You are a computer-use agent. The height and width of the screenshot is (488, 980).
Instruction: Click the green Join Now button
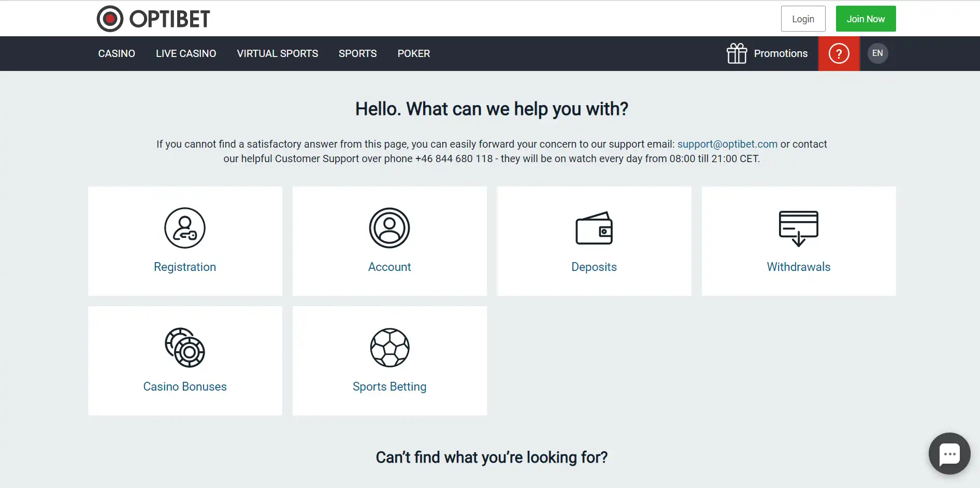[866, 19]
